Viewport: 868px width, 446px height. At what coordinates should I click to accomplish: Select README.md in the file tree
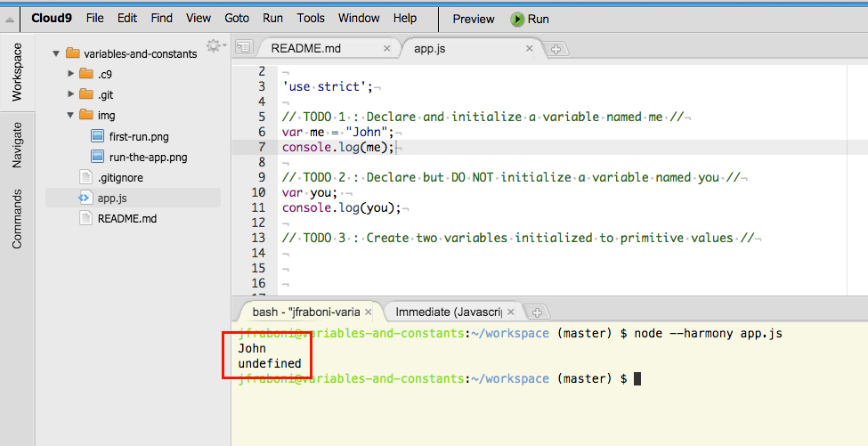coord(127,219)
